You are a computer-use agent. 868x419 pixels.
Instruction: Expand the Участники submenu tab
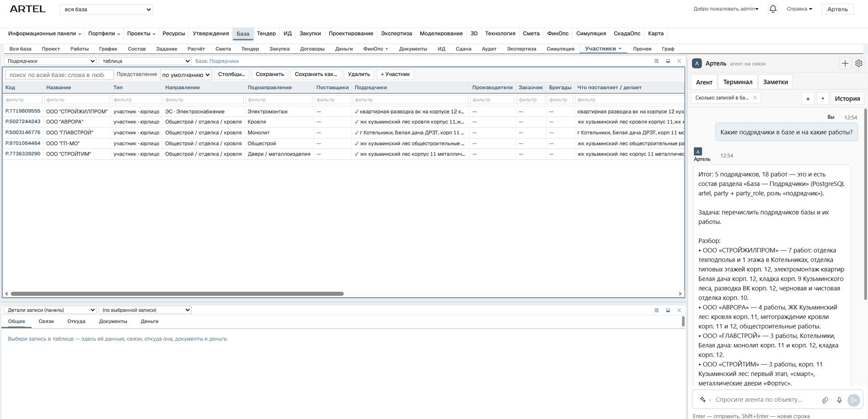coord(603,48)
